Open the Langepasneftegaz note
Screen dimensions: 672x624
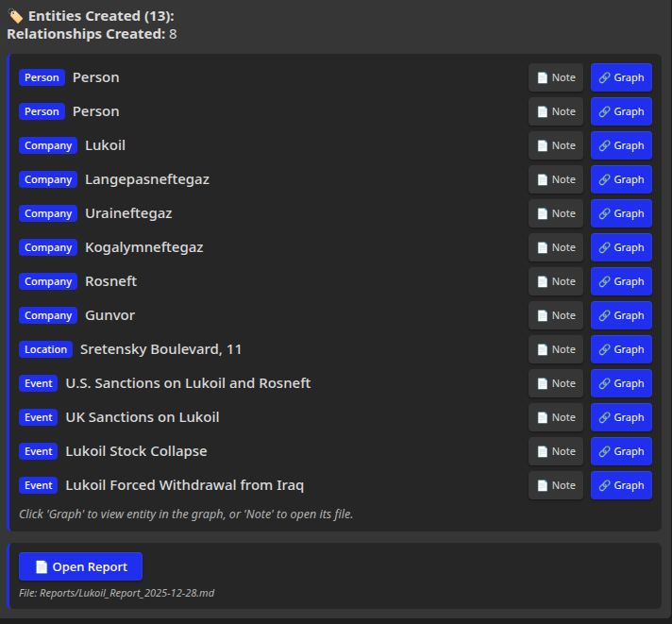coord(555,179)
